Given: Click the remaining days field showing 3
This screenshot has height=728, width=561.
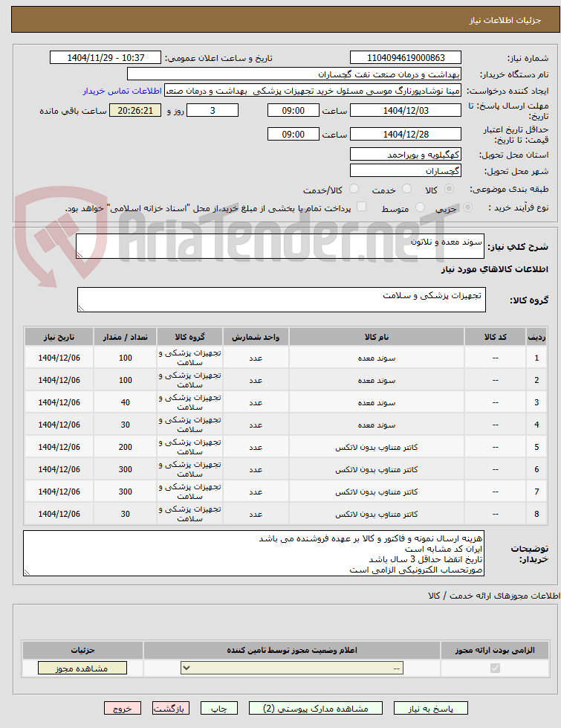Looking at the screenshot, I should pos(213,111).
